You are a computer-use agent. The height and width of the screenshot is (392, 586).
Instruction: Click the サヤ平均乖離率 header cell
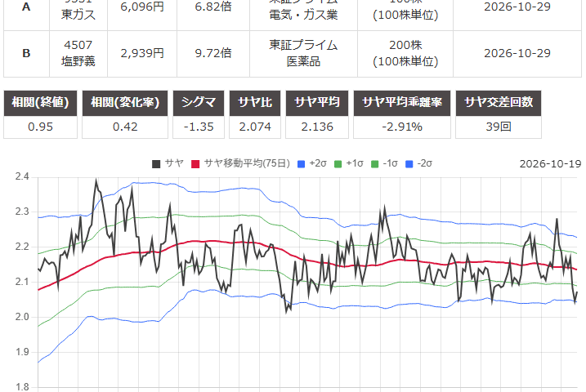(402, 103)
